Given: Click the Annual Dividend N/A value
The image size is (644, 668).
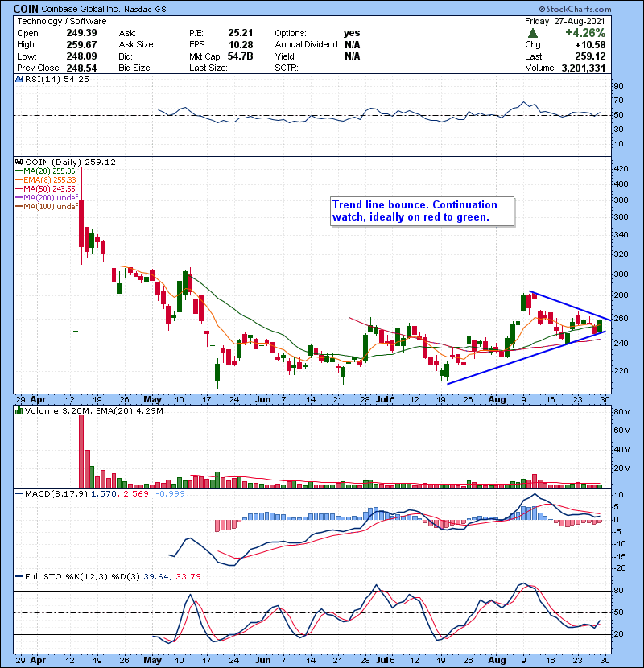Looking at the screenshot, I should pos(353,45).
